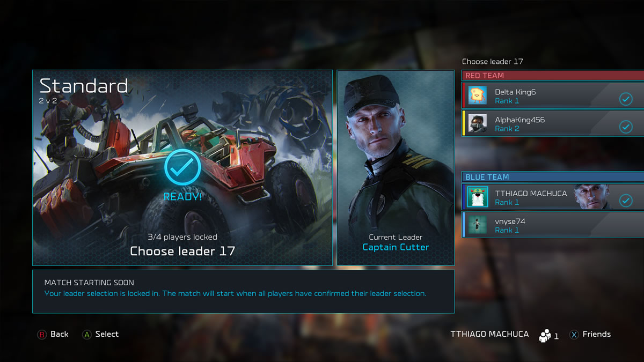Click the large READY checkmark circle
The image size is (644, 362).
tap(182, 167)
